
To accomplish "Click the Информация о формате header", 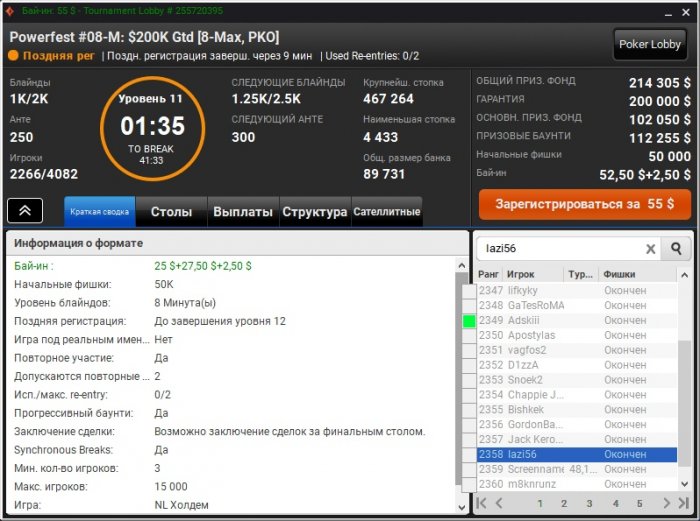I will [x=237, y=243].
